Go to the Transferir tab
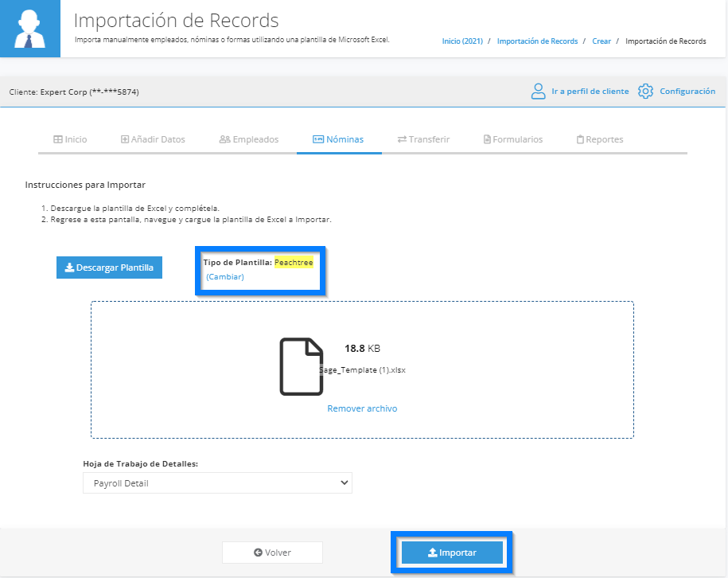This screenshot has width=728, height=578. tap(423, 139)
